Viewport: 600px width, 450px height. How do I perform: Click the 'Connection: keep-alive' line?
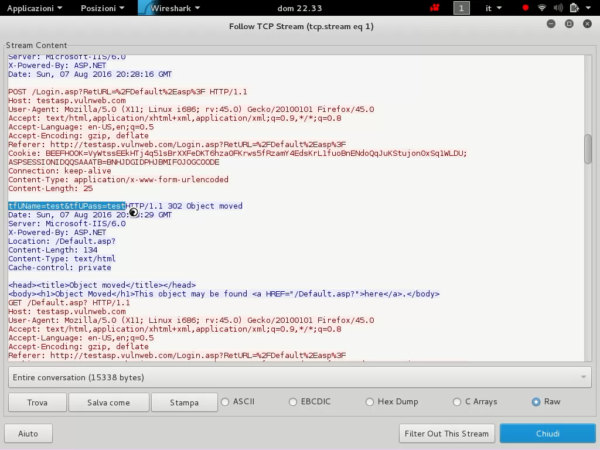[x=60, y=171]
